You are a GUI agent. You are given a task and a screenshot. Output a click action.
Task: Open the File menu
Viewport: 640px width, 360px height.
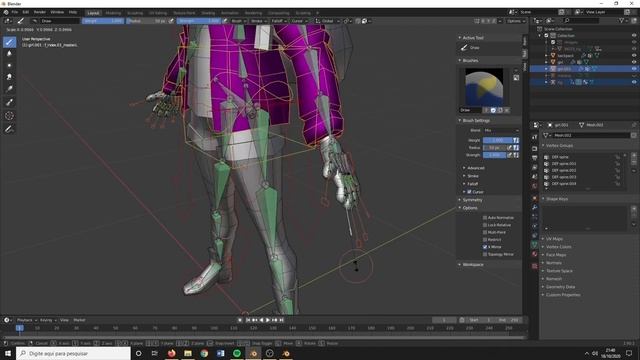point(15,12)
